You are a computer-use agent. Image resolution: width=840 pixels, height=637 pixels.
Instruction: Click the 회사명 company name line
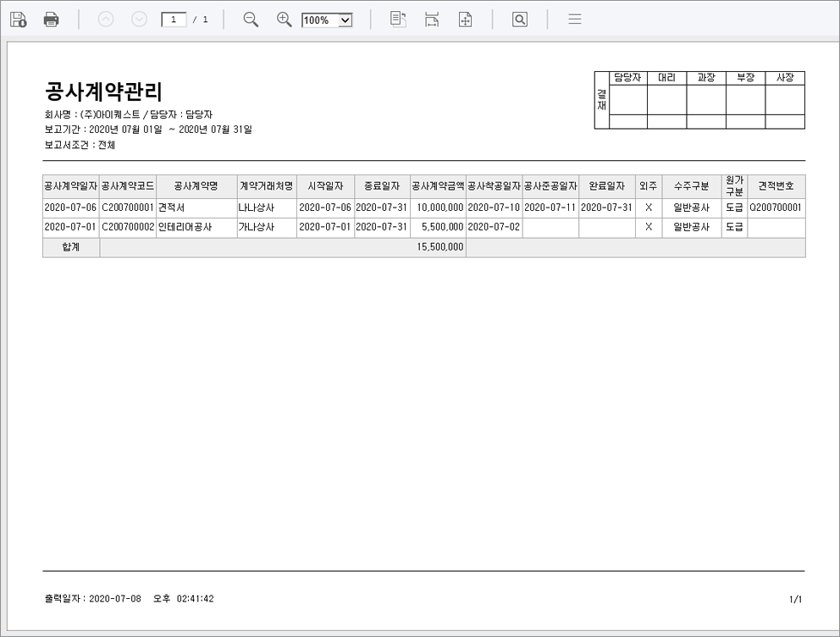tap(129, 114)
